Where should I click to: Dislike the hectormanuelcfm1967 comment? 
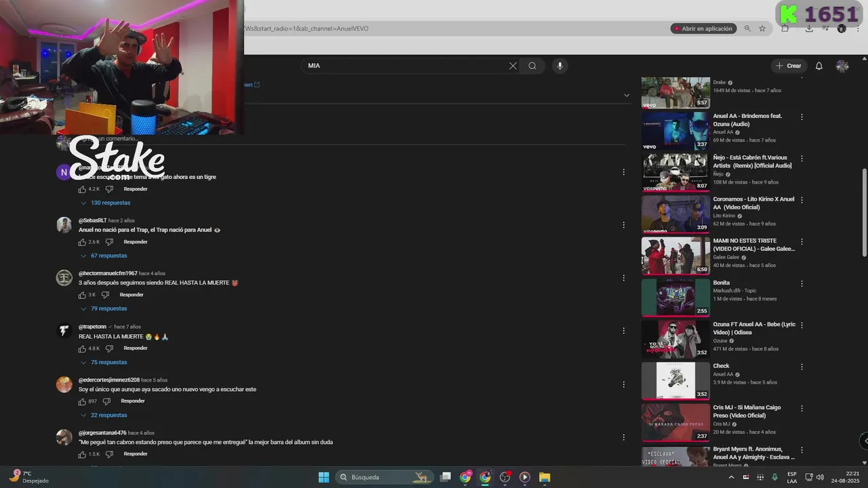coord(105,295)
